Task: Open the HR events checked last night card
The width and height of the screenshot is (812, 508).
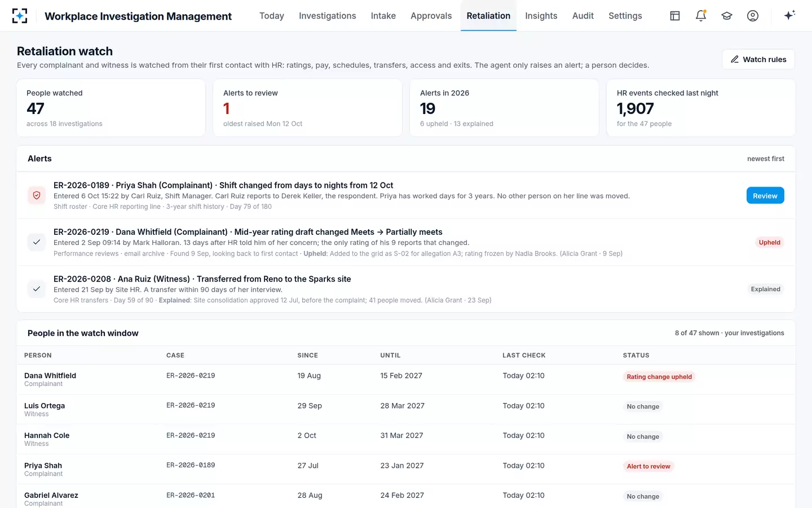Action: click(x=701, y=108)
